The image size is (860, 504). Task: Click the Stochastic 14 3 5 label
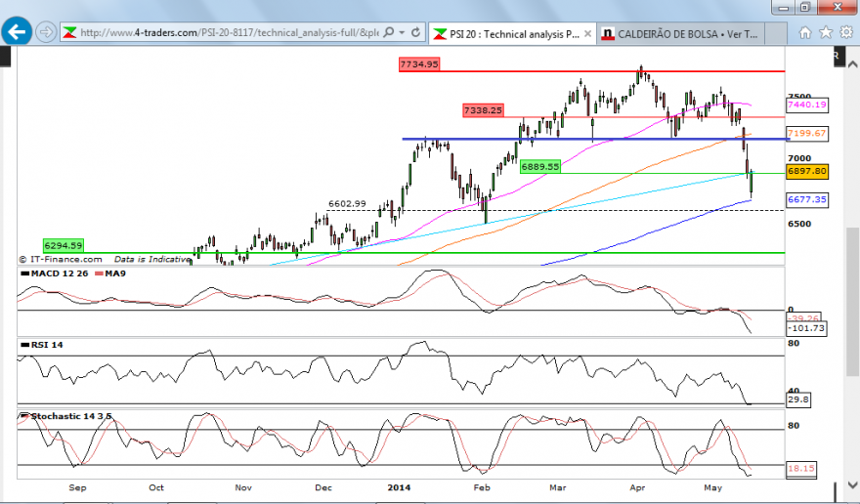pyautogui.click(x=70, y=416)
